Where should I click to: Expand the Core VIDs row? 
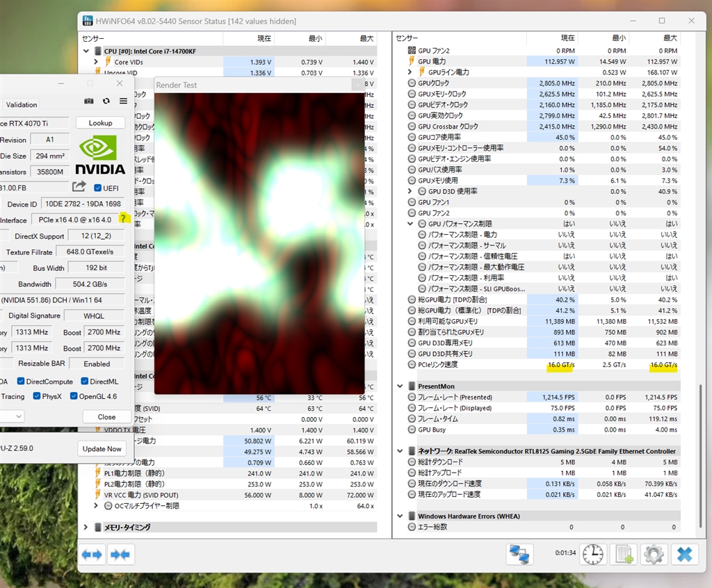click(x=96, y=62)
